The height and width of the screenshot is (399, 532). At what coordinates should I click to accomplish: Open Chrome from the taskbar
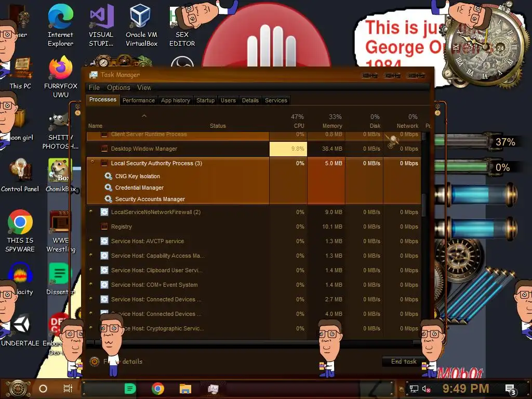coord(158,389)
